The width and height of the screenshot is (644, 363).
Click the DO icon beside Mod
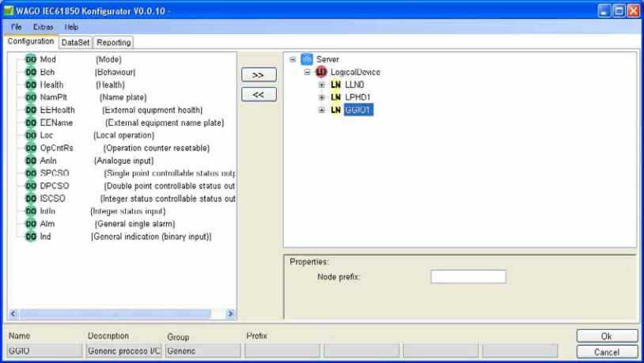[x=31, y=59]
